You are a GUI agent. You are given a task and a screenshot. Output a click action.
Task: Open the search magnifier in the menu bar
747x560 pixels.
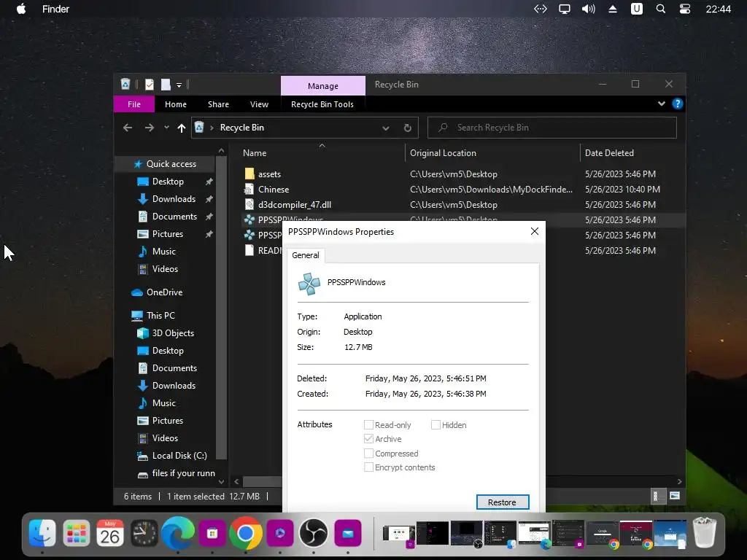click(x=660, y=9)
